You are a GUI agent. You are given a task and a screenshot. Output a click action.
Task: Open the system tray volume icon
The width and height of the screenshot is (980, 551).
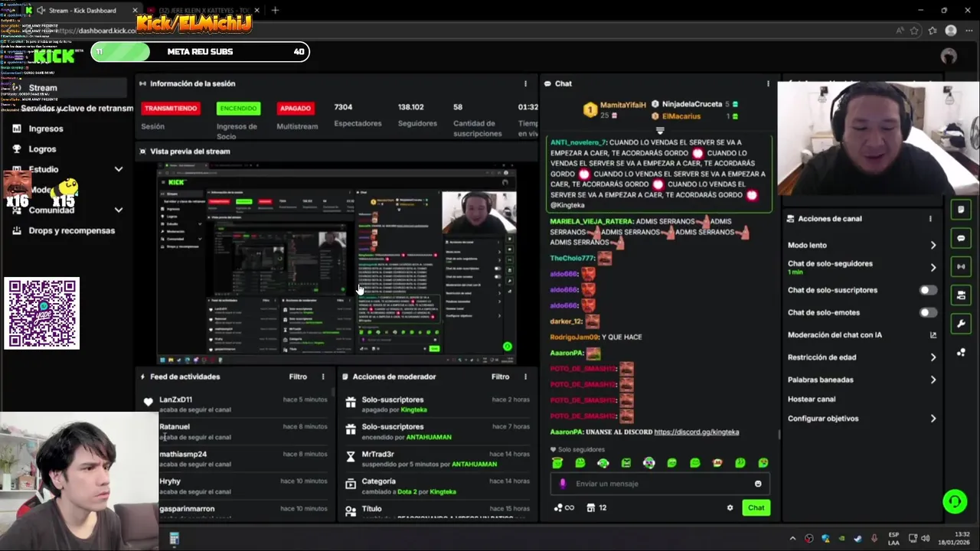point(925,539)
